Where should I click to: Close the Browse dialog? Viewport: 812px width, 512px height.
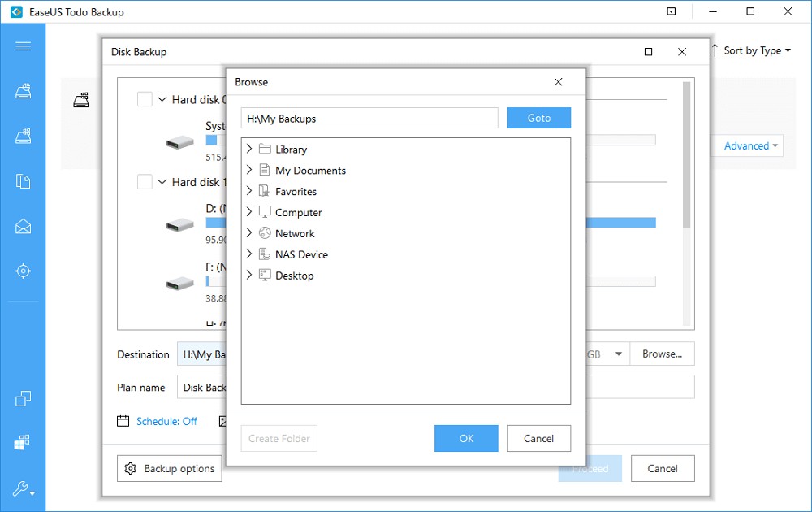(558, 82)
